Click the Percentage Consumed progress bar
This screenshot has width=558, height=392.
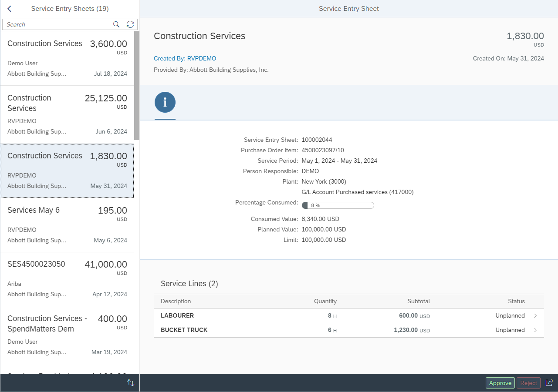338,205
